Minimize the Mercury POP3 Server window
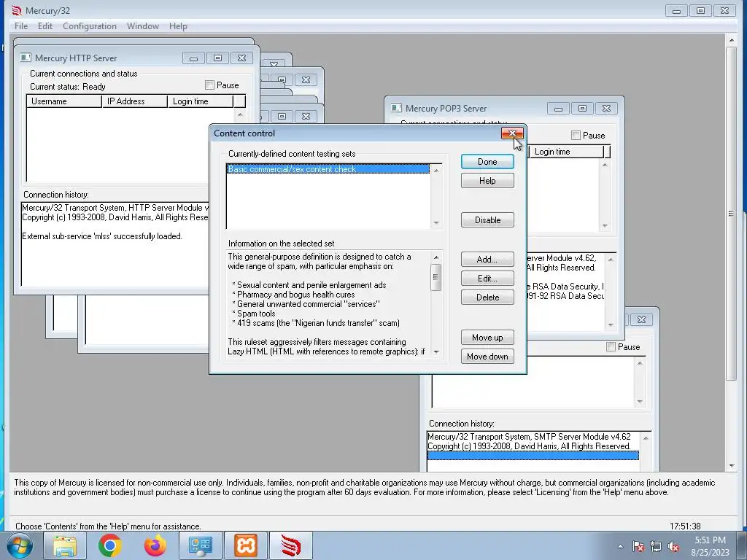The image size is (747, 560). tap(558, 109)
